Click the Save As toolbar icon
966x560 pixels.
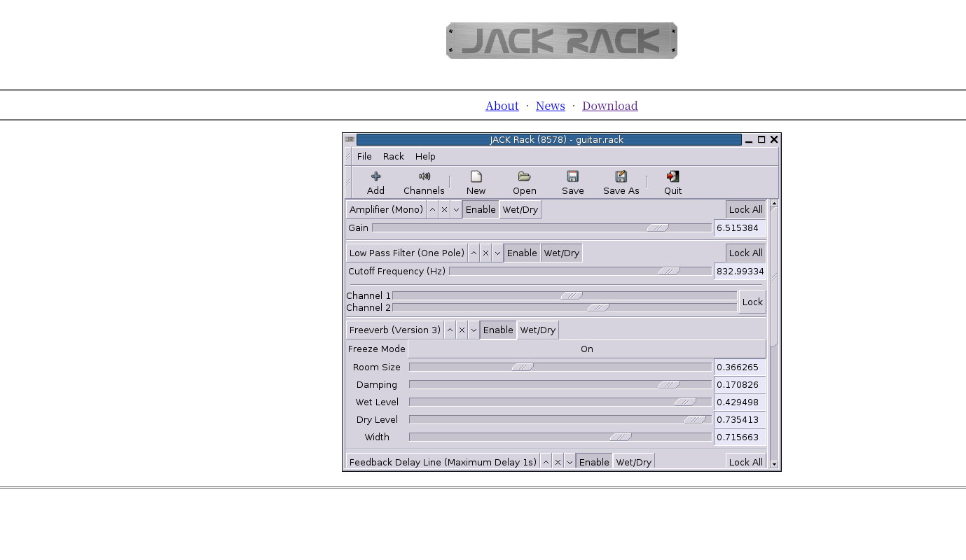point(621,176)
